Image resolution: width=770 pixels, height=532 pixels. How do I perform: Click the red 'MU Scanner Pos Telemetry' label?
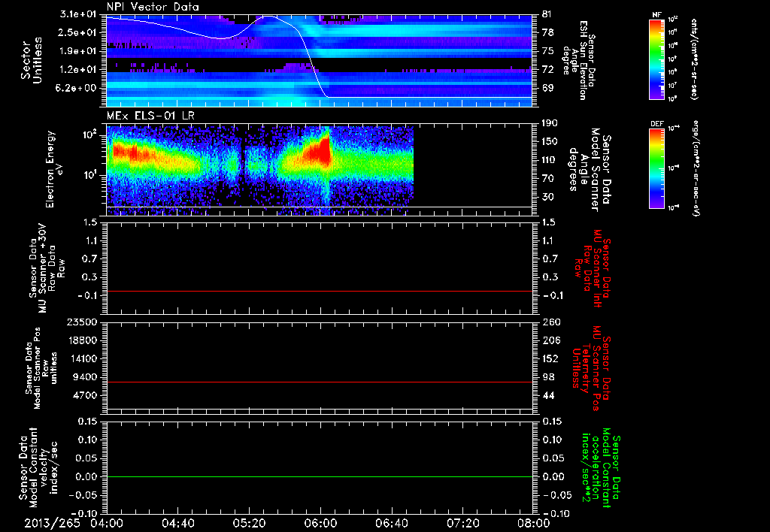(591, 367)
